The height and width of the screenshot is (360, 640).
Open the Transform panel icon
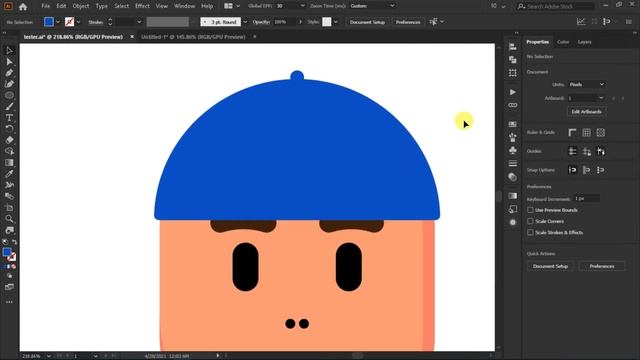click(513, 73)
